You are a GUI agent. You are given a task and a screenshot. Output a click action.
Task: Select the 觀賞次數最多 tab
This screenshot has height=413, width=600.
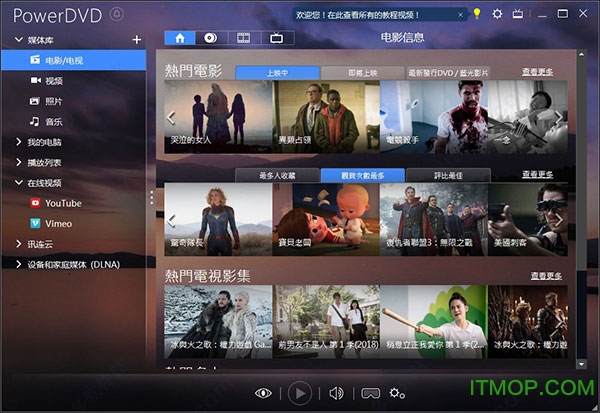click(x=363, y=175)
